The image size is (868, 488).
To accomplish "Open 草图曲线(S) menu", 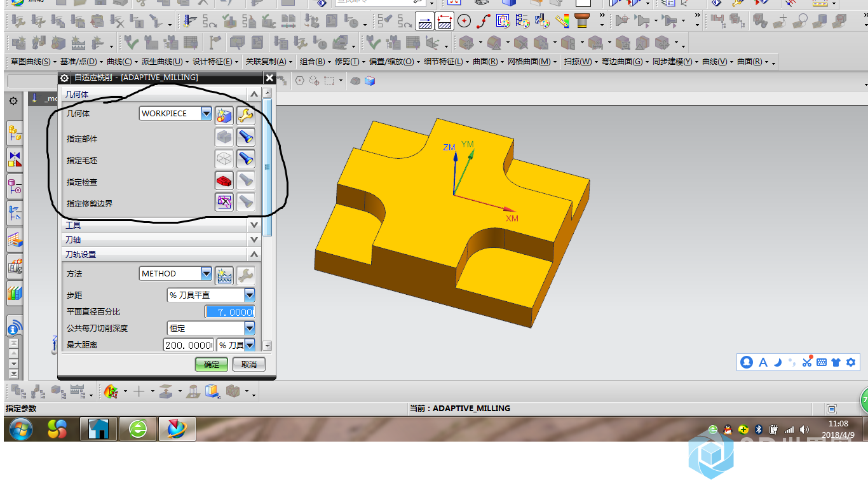I will coord(33,62).
